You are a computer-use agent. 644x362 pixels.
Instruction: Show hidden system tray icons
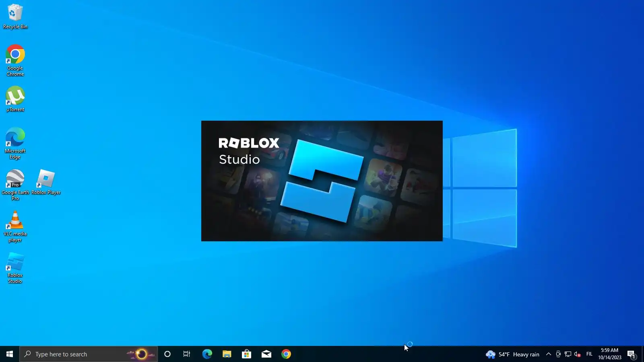pyautogui.click(x=548, y=354)
